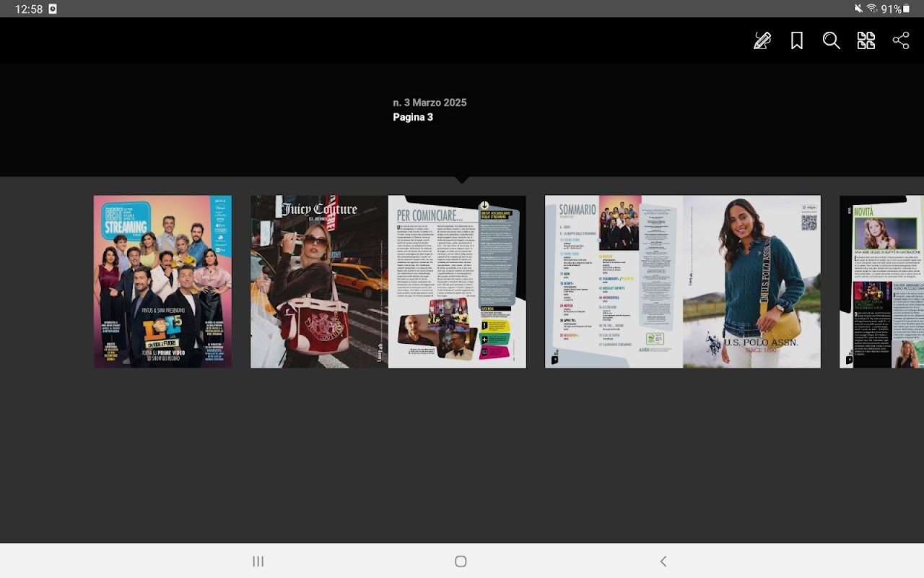Open the 'Per cominciare...' page thumbnail
This screenshot has height=578, width=924.
click(457, 282)
